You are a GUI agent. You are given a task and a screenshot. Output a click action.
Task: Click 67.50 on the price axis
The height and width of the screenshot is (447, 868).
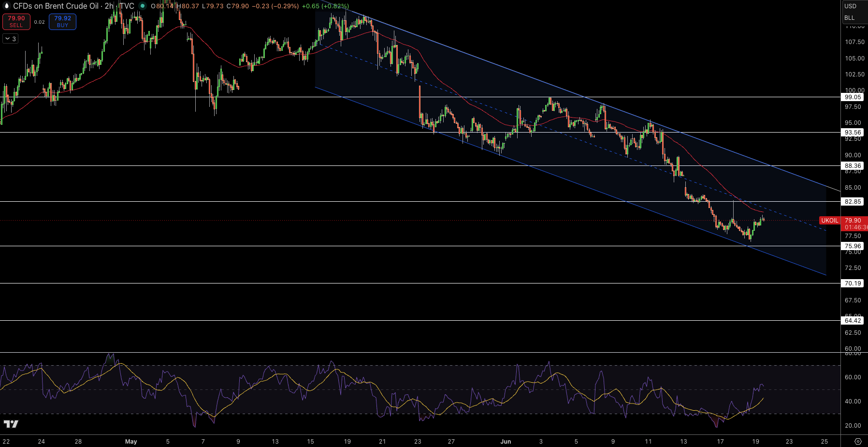coord(853,300)
